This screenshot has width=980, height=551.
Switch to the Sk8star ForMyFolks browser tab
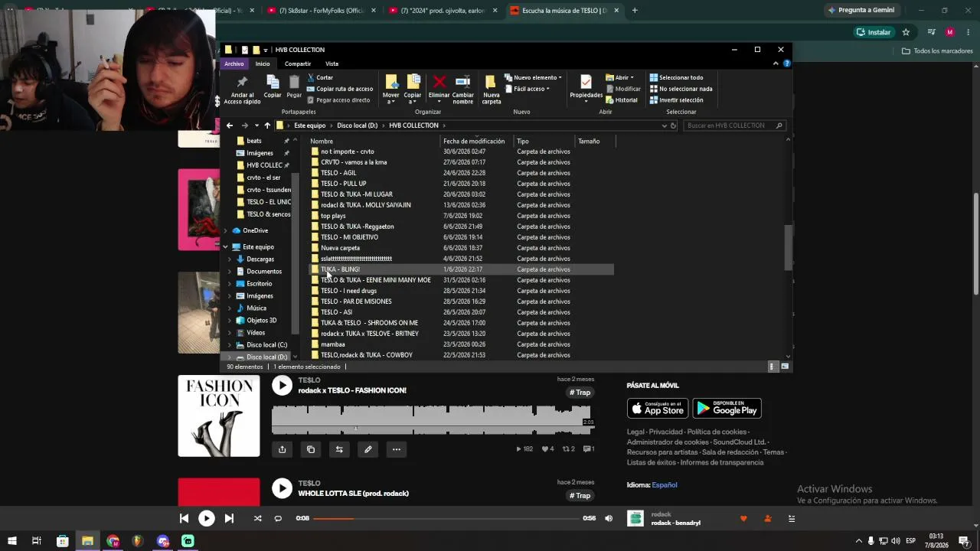pos(322,11)
